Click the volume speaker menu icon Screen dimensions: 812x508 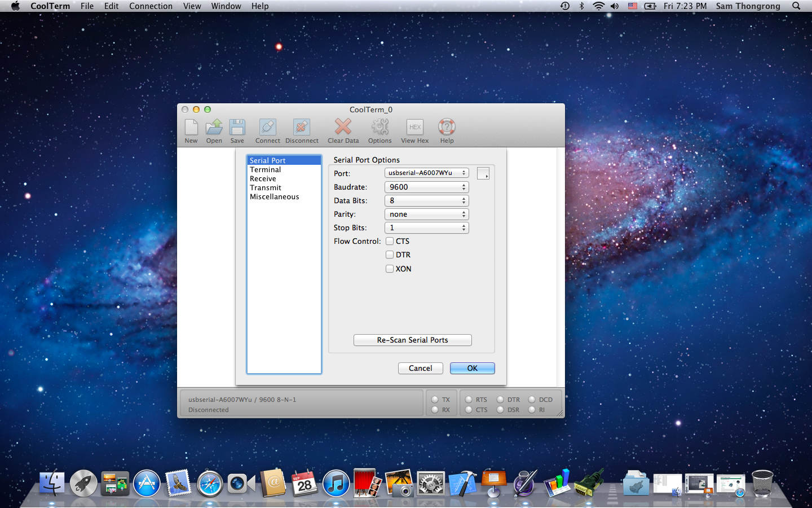pyautogui.click(x=615, y=6)
